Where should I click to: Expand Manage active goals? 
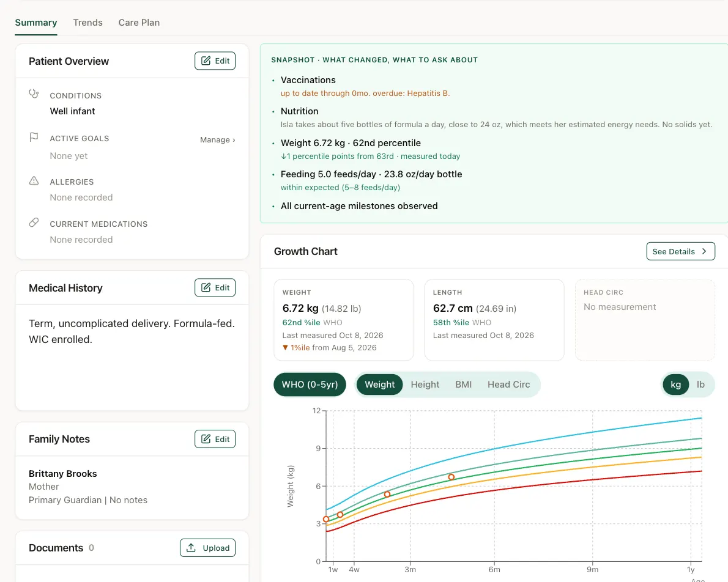click(217, 140)
